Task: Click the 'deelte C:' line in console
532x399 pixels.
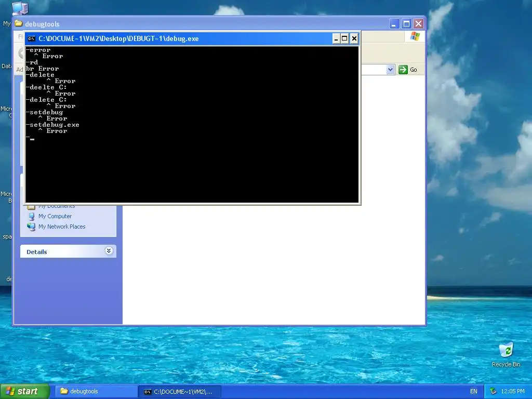Action: (48, 87)
